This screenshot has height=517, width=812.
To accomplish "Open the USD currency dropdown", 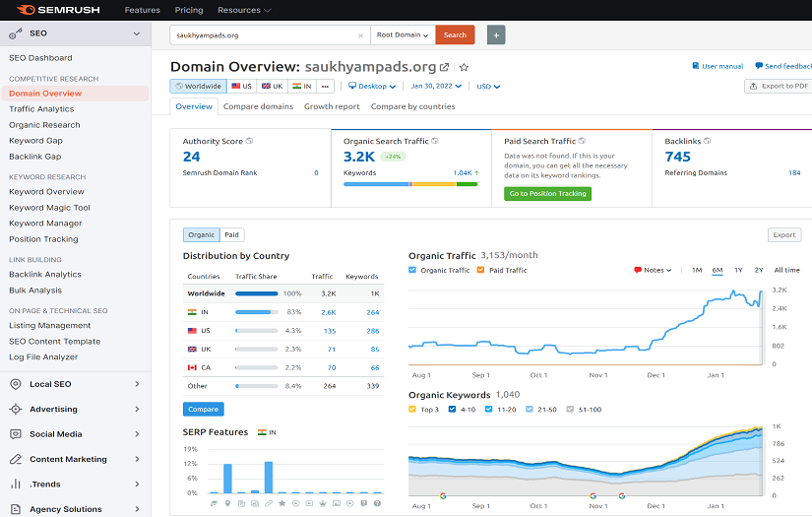I will (x=488, y=86).
